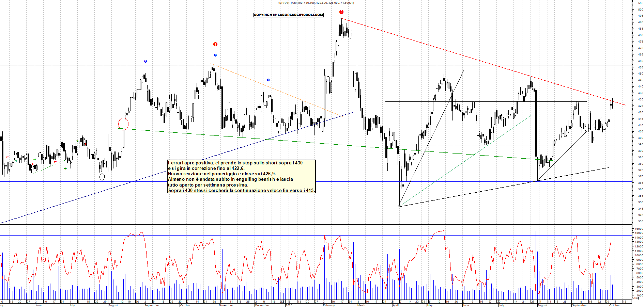Select the November label on the date axis
The image size is (644, 307).
tap(226, 305)
